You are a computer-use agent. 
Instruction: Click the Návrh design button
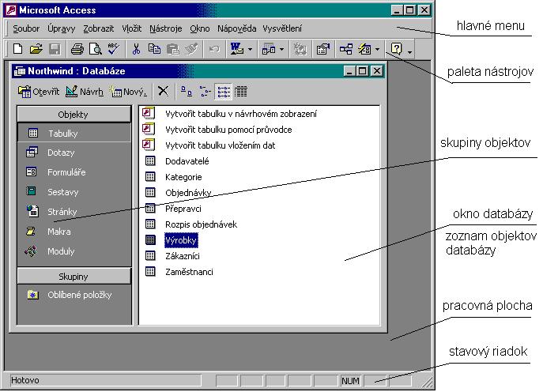coord(85,92)
